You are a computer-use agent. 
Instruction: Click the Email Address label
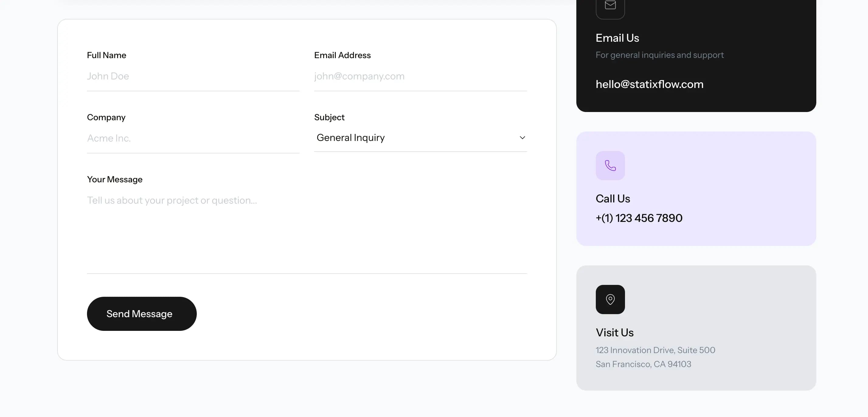[342, 55]
